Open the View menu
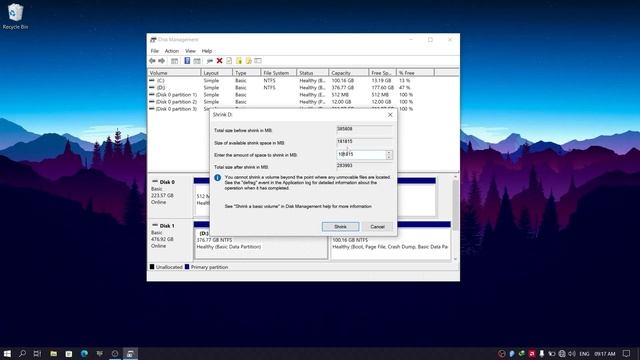 click(x=190, y=51)
